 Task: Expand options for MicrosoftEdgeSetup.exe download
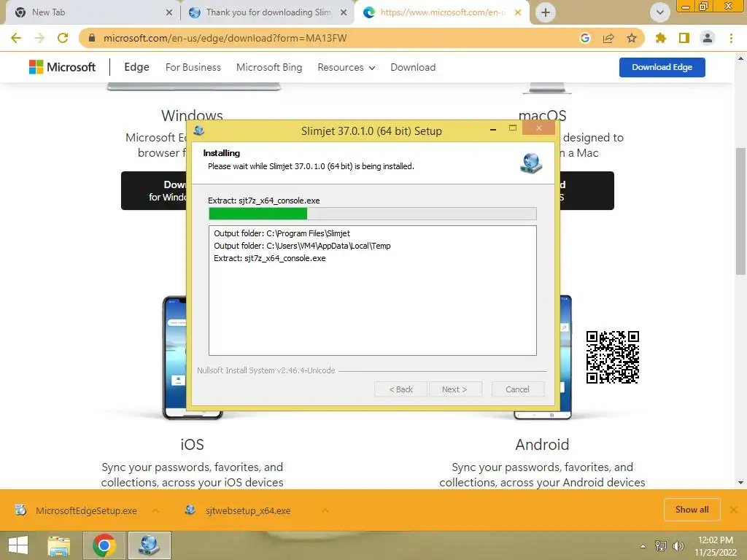[x=155, y=510]
